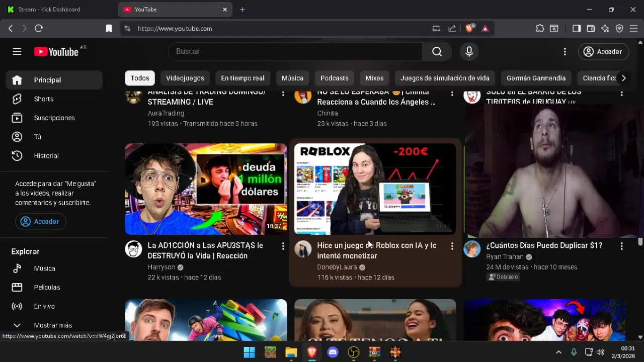Open the Harryson deuda 1 millón thumbnail

point(206,189)
